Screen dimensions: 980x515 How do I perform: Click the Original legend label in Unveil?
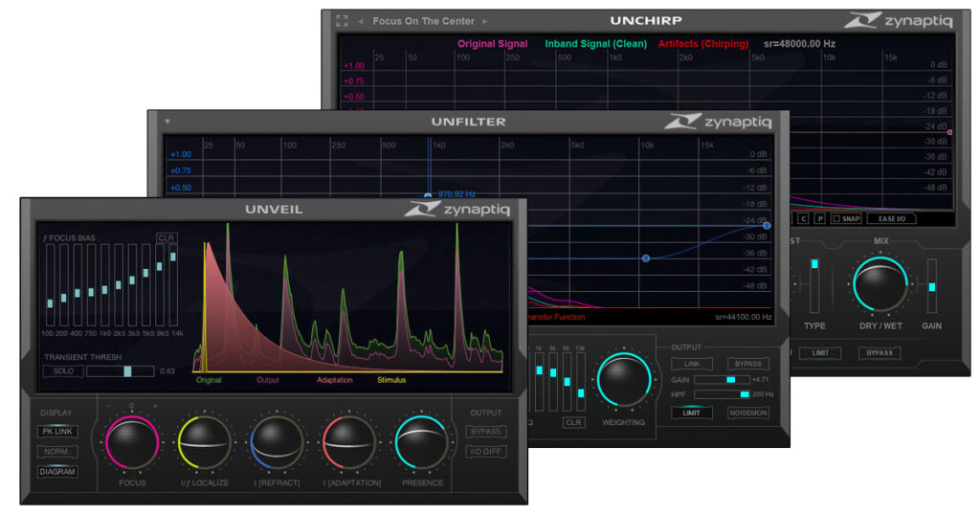(x=209, y=380)
